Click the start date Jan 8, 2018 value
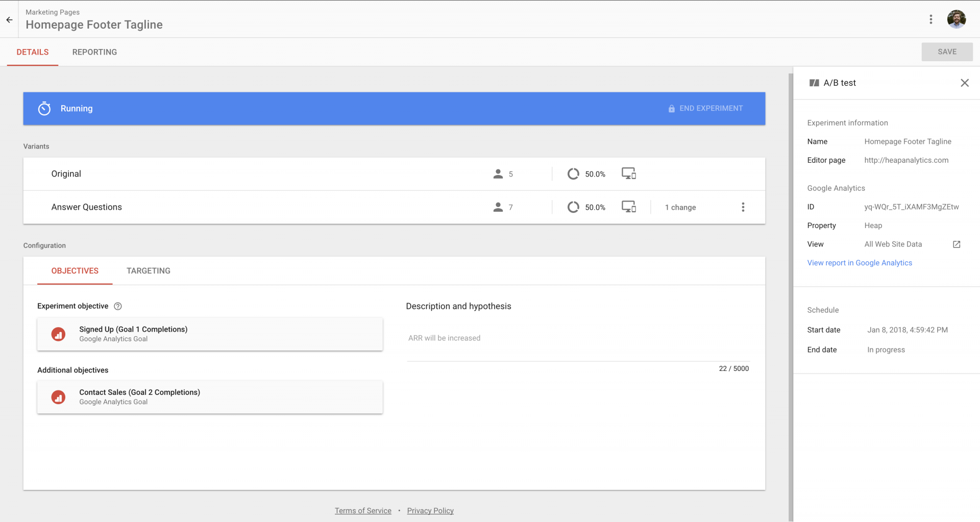Screen dimensions: 980x522 907,330
